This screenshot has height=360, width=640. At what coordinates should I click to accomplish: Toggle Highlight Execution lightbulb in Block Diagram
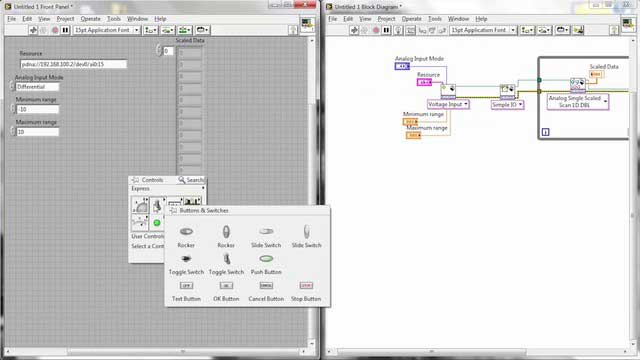click(398, 30)
